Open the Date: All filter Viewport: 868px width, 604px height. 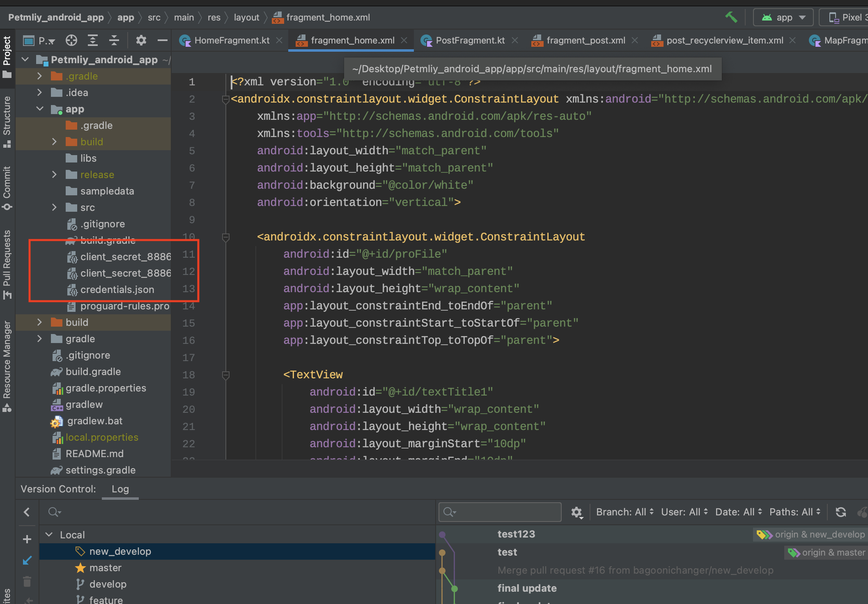(x=739, y=512)
